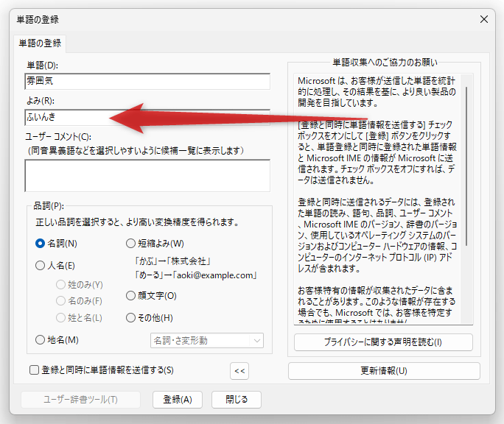This screenshot has width=504, height=424.
Task: Switch to the 単語の登録 tab
Action: (x=40, y=43)
